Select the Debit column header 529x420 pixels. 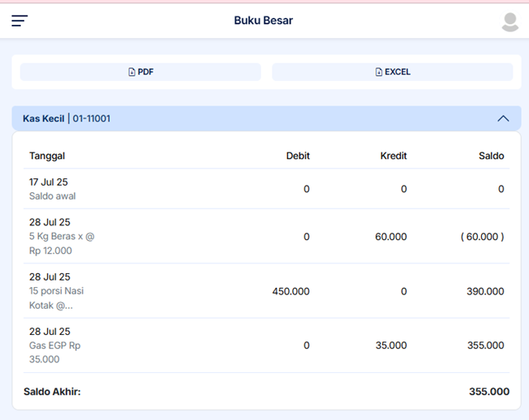click(x=297, y=156)
